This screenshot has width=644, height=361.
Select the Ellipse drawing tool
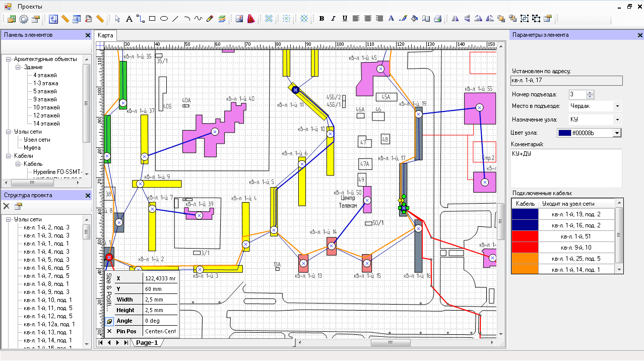click(164, 19)
